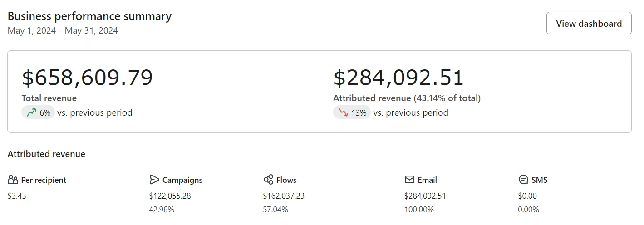Click the Per recipient people icon
644x225 pixels.
(13, 180)
